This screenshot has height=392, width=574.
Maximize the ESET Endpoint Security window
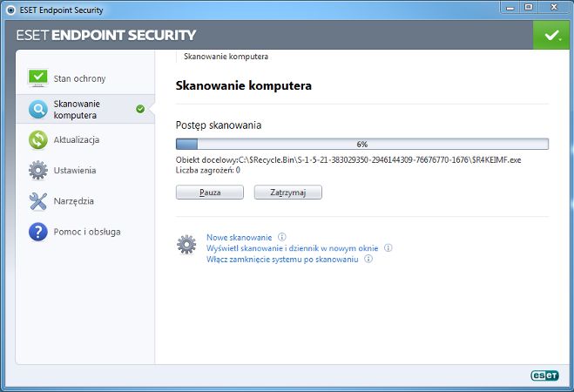pos(528,7)
